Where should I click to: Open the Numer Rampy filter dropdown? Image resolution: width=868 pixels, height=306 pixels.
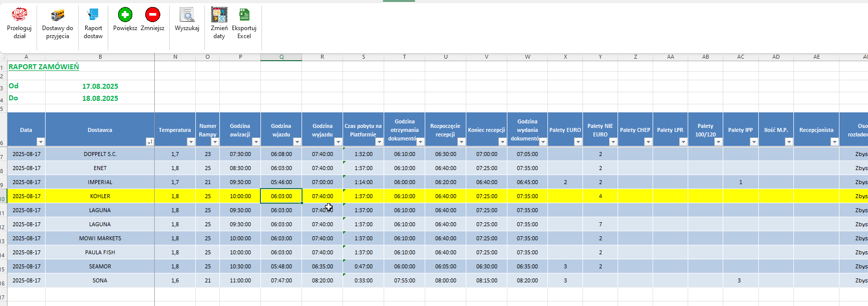pos(215,142)
